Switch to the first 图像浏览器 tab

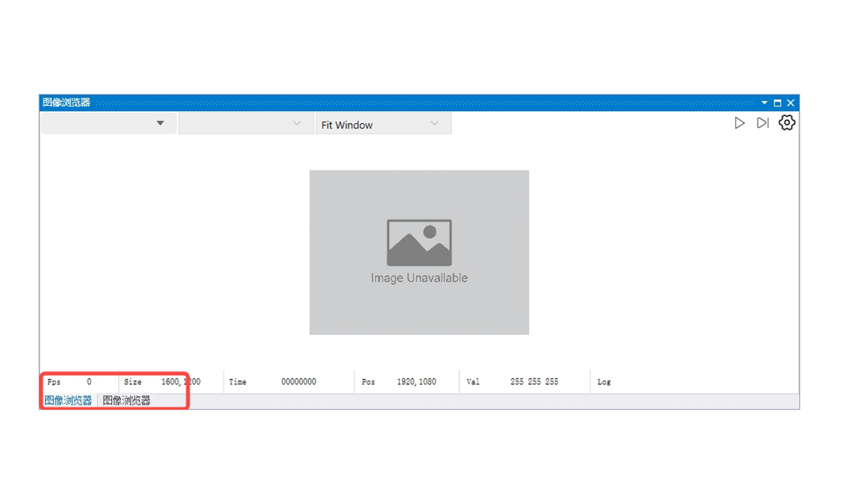point(68,400)
